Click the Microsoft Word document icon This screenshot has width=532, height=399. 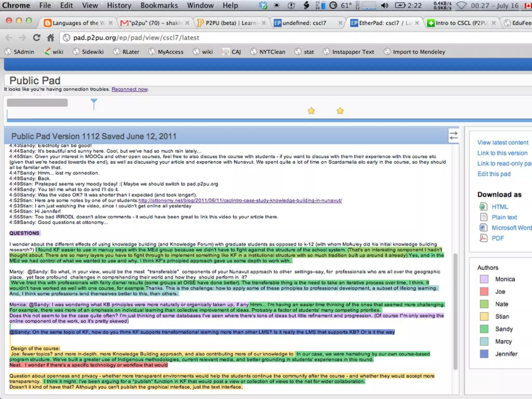click(483, 228)
